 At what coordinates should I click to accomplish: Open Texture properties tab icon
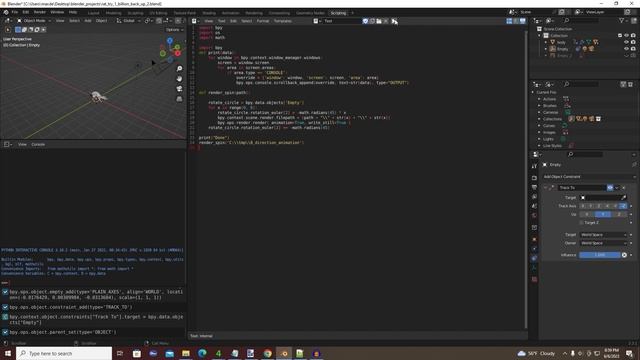pyautogui.click(x=534, y=280)
